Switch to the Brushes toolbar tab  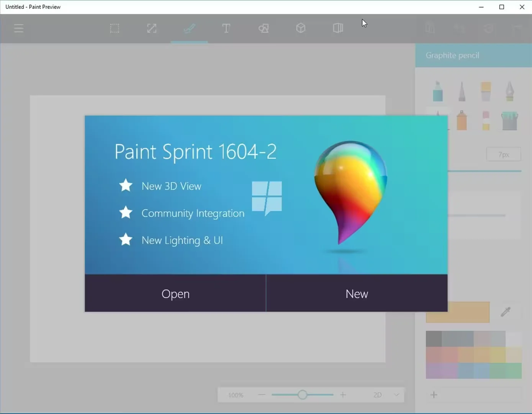(x=189, y=28)
